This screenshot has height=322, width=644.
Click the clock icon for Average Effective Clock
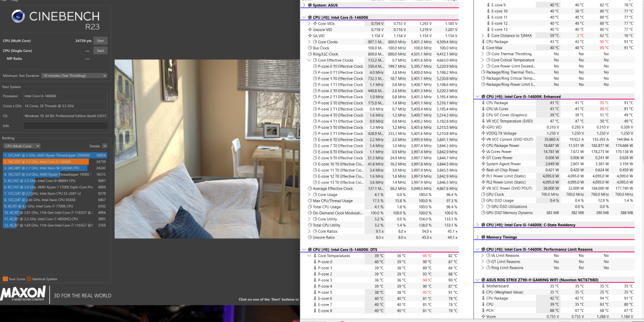click(x=310, y=188)
